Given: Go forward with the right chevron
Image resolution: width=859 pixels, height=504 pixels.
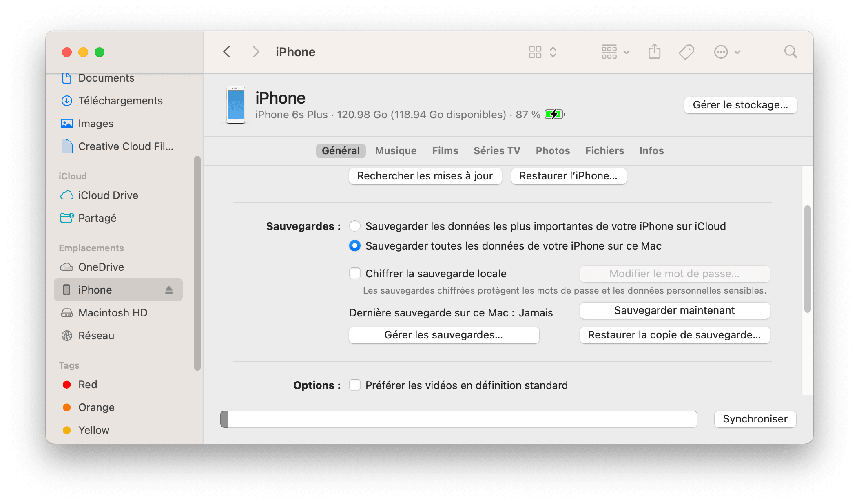Looking at the screenshot, I should [x=256, y=52].
